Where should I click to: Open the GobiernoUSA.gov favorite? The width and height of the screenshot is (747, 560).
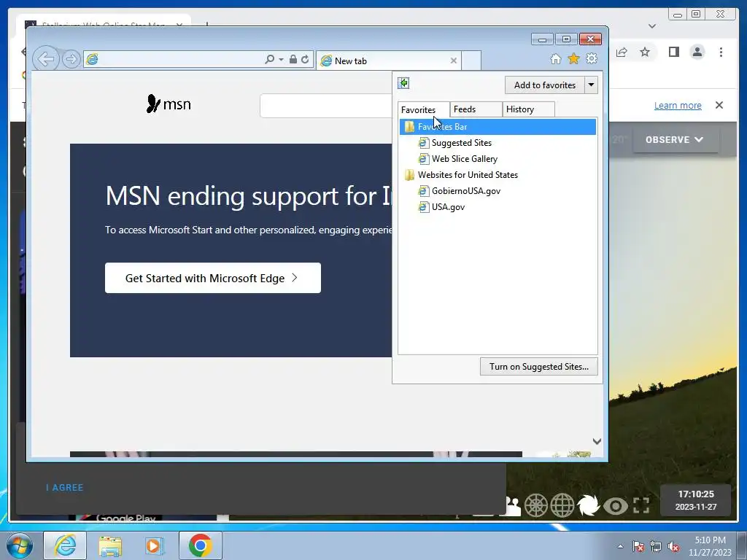coord(465,191)
